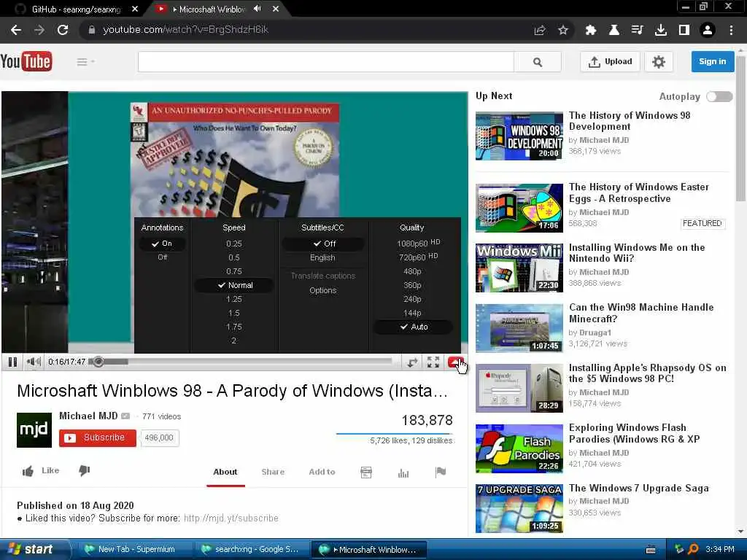The image size is (747, 560).
Task: Click the taskbar clock showing 3:34 PM
Action: pyautogui.click(x=719, y=549)
